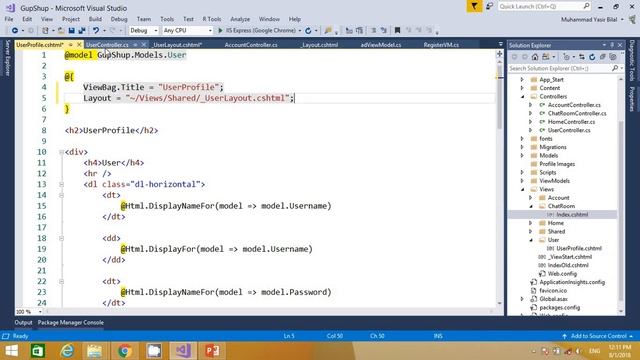Open Google Chrome from the taskbar

click(x=124, y=351)
